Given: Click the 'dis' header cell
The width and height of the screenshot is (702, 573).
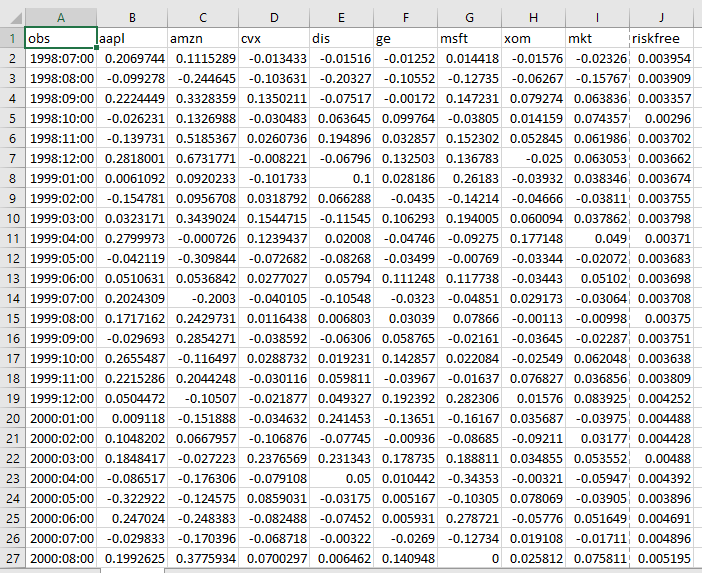Looking at the screenshot, I should click(341, 38).
